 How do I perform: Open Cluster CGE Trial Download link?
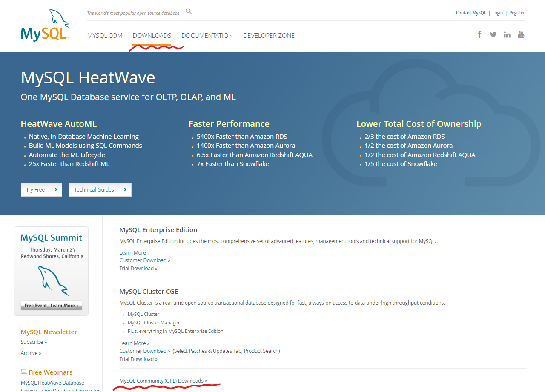coord(138,359)
